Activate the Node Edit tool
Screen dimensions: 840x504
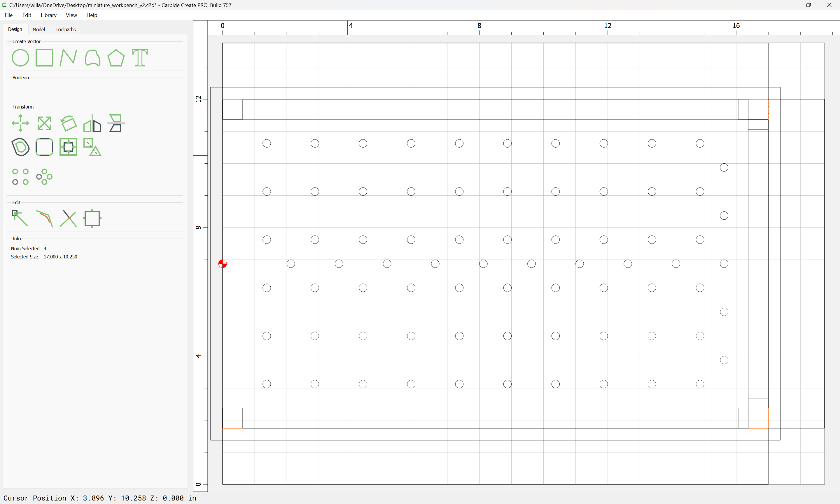tap(20, 218)
